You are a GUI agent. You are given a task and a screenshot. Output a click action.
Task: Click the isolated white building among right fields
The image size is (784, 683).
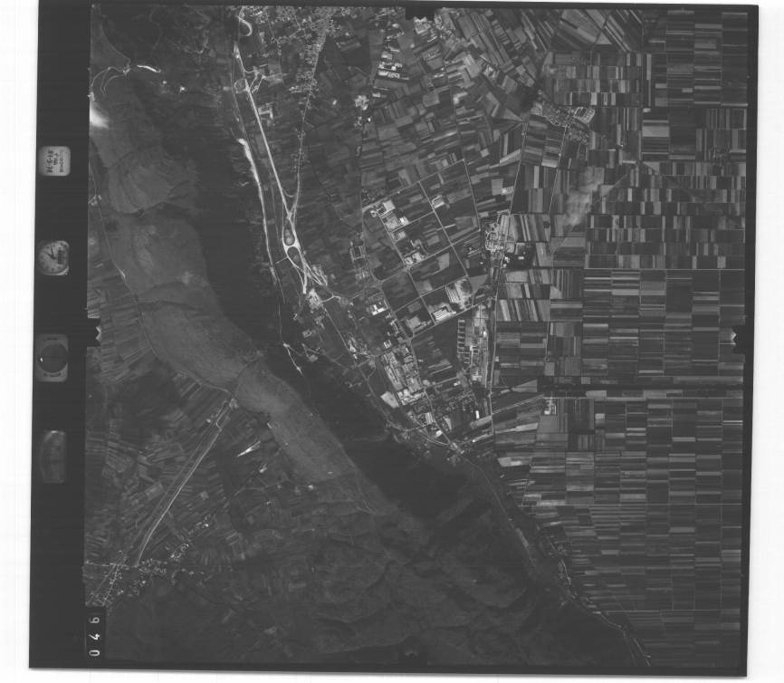tap(550, 409)
